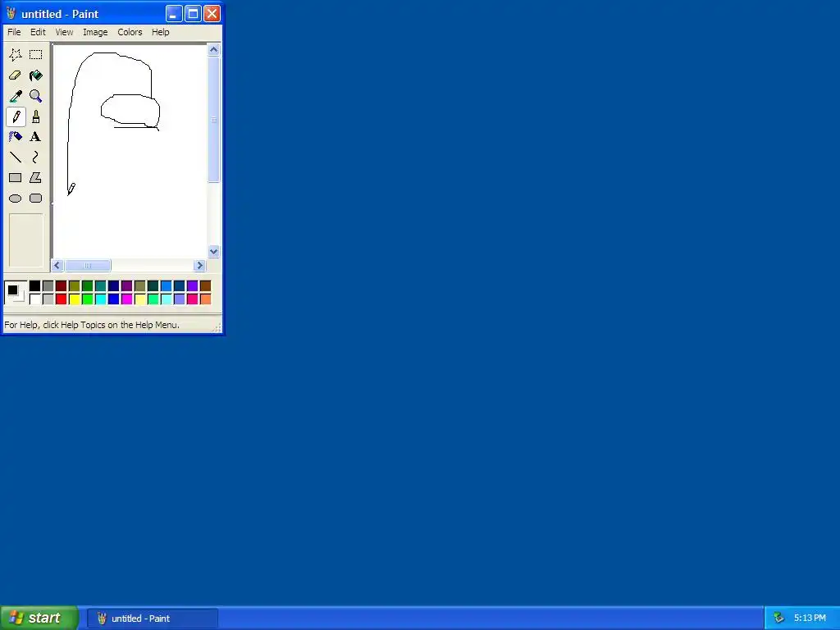Click the 5:13 PM clock

coord(810,619)
